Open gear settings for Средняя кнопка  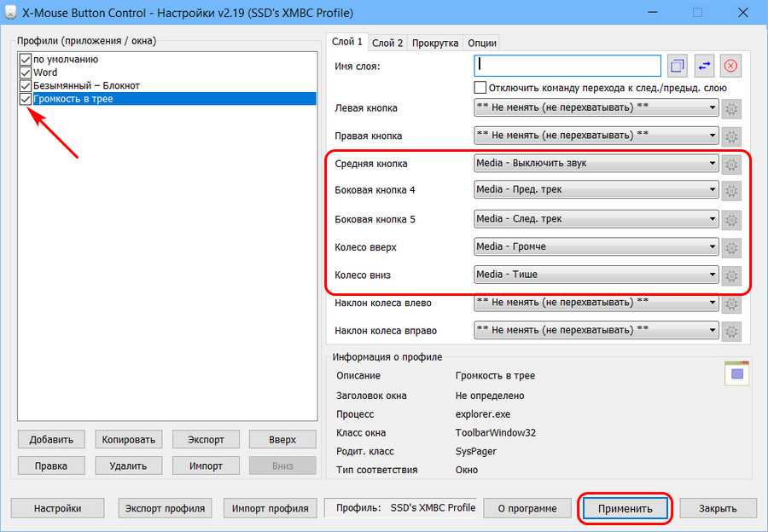pyautogui.click(x=731, y=165)
